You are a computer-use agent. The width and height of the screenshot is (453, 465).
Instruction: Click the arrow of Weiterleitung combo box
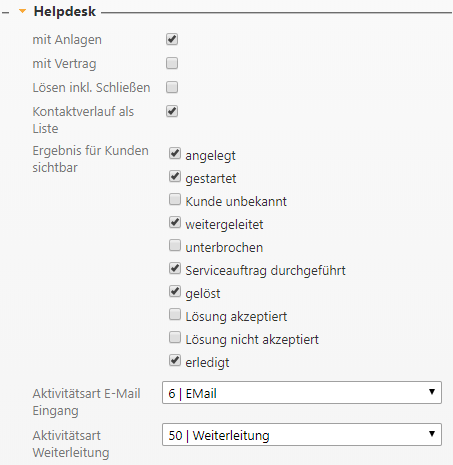432,434
